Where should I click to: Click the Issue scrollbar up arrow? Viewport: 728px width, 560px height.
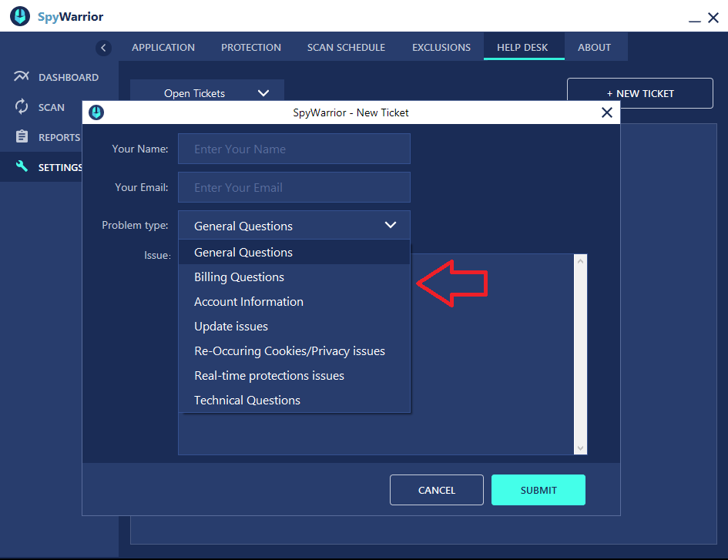click(580, 261)
